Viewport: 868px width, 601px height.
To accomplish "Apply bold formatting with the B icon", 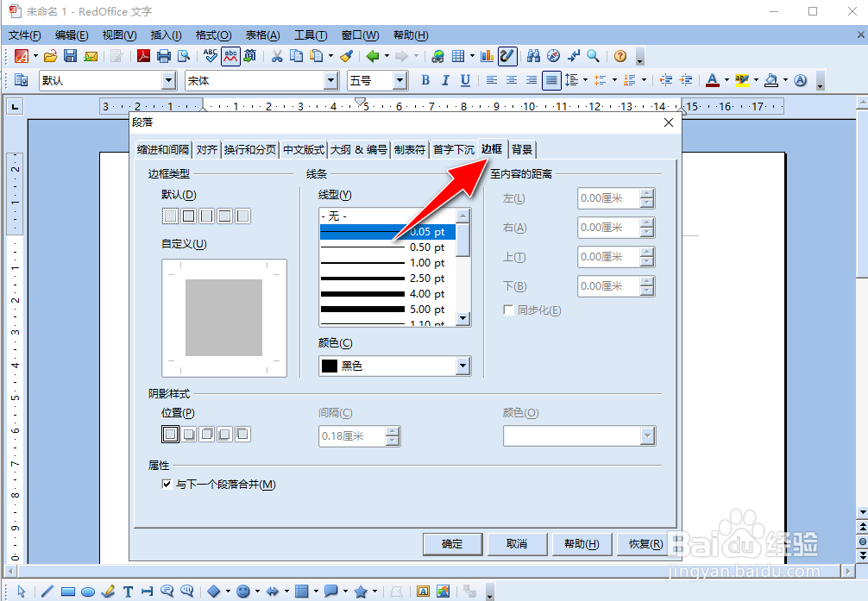I will [x=425, y=80].
